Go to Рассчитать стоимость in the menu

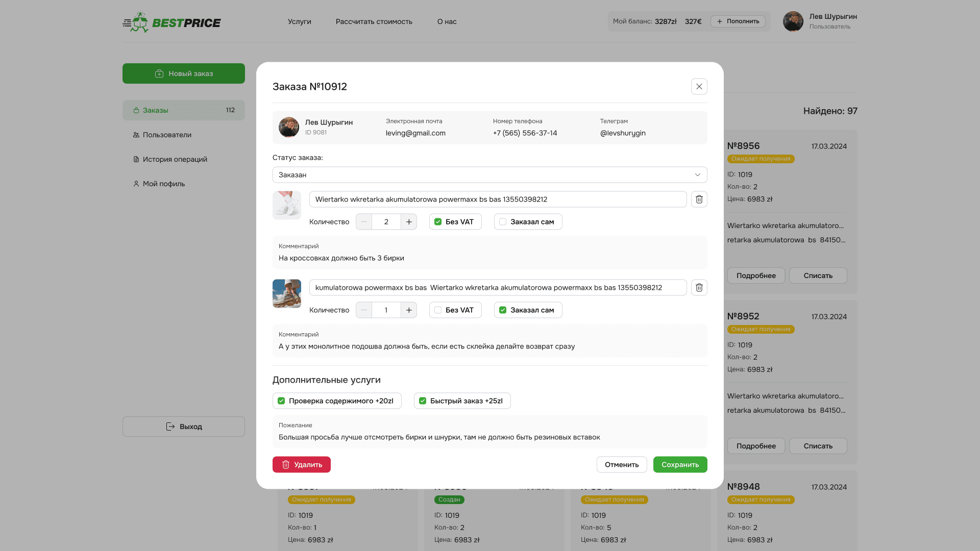click(374, 22)
